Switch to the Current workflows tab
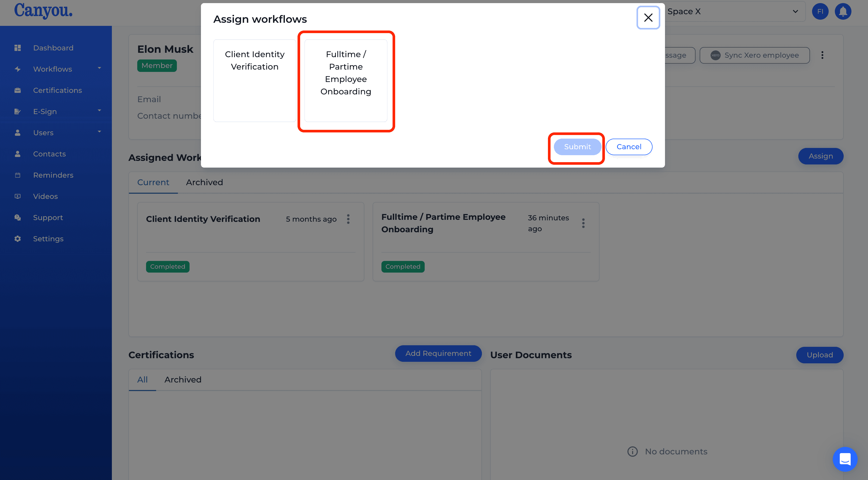This screenshot has height=480, width=868. 153,182
